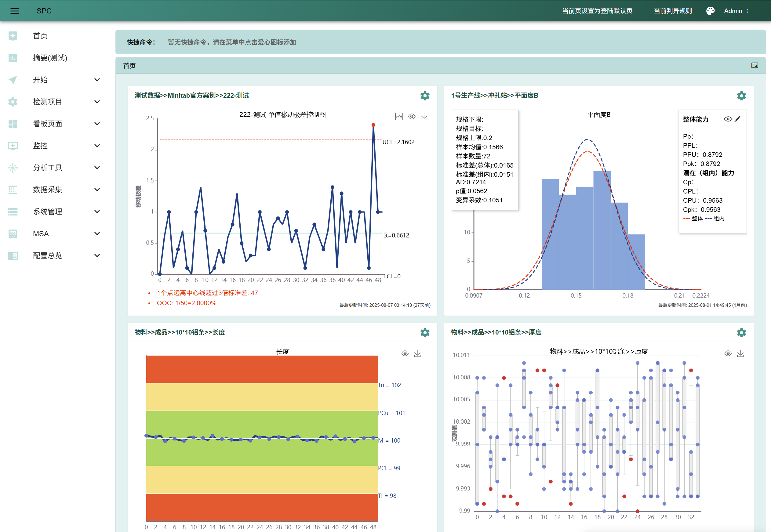Viewport: 771px width, 532px height.
Task: Toggle eye icon on 长度 chart
Action: click(x=405, y=353)
